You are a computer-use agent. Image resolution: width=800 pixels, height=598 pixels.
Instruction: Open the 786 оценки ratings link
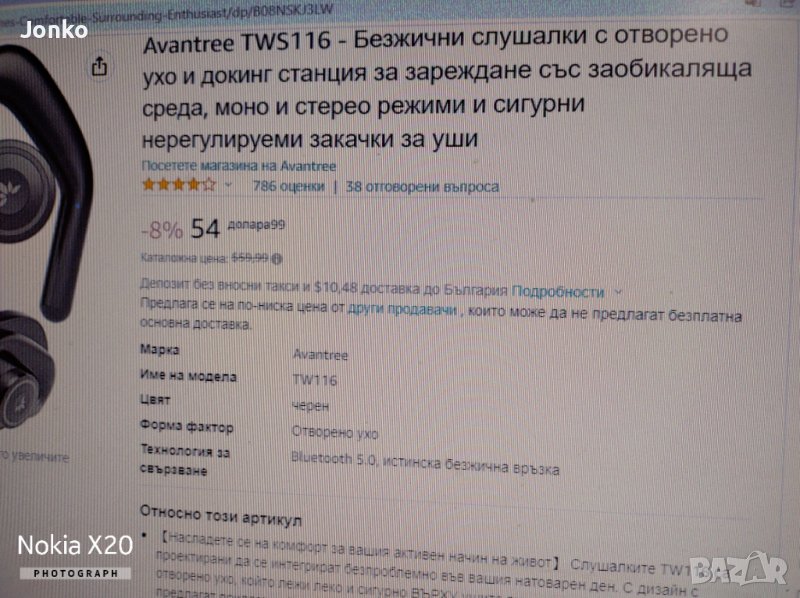coord(289,186)
